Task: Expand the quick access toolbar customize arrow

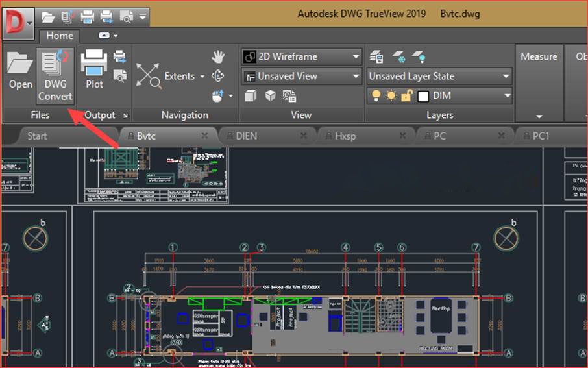Action: 143,16
